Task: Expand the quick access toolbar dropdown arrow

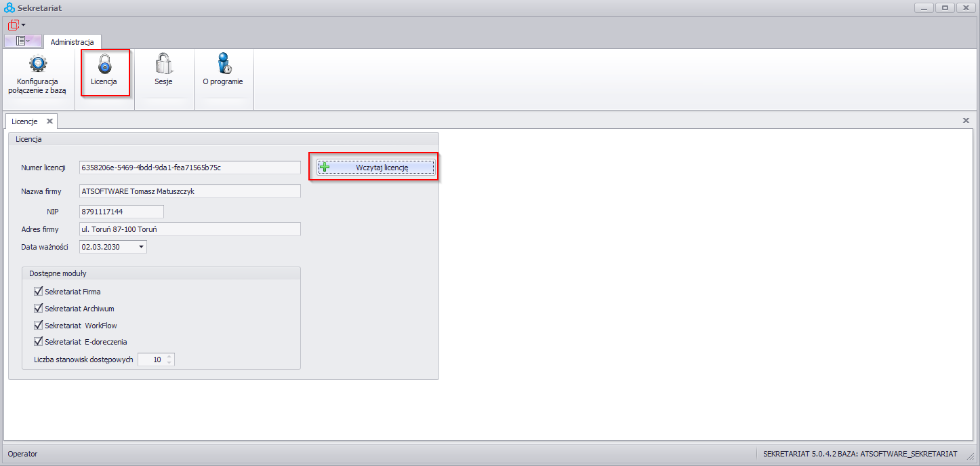Action: coord(24,25)
